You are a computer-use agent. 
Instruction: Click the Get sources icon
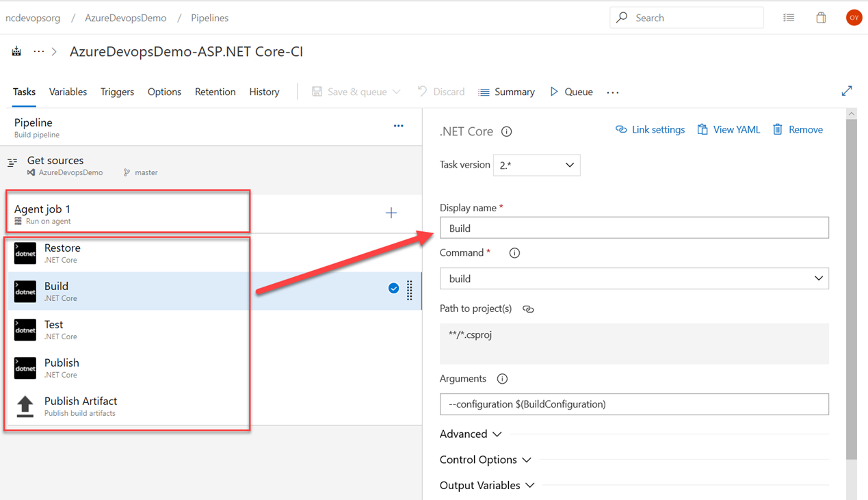click(12, 163)
